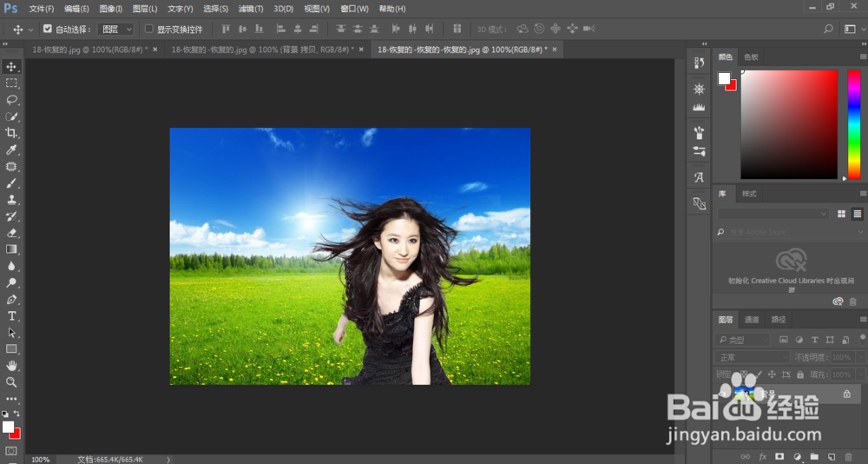
Task: Click the Add layer style fx icon
Action: coord(763,456)
